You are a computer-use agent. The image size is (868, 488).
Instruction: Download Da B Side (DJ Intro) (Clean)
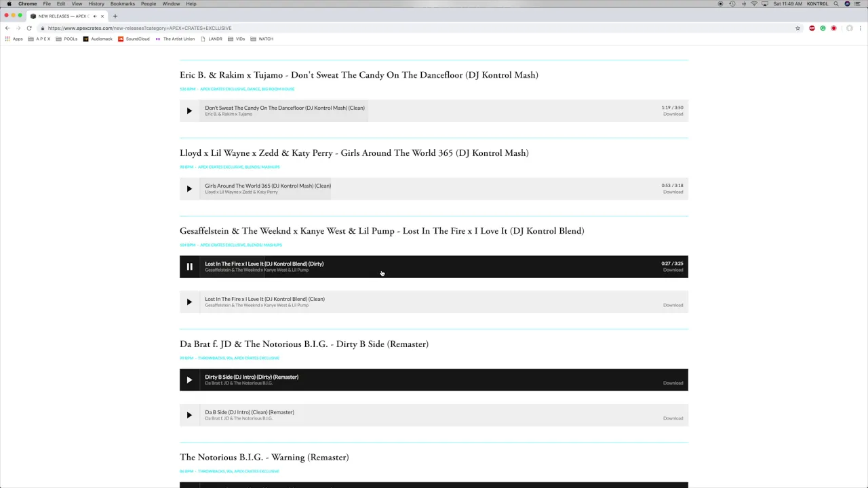click(673, 418)
